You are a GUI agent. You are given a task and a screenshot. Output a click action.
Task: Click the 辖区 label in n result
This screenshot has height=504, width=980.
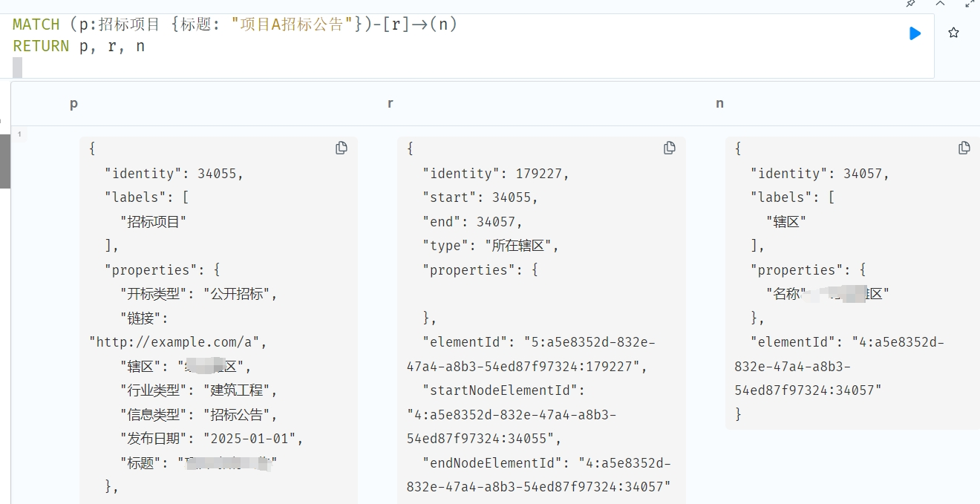786,221
